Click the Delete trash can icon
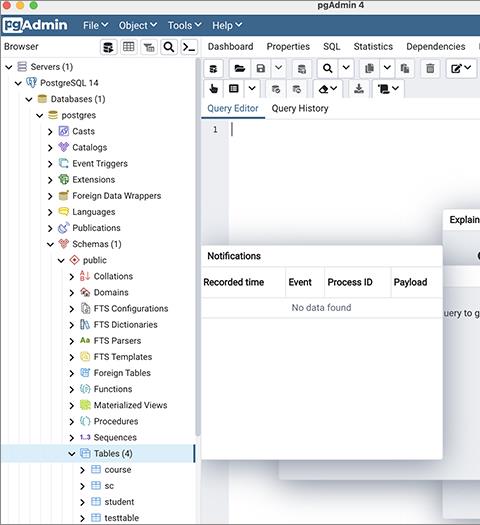 [x=430, y=69]
